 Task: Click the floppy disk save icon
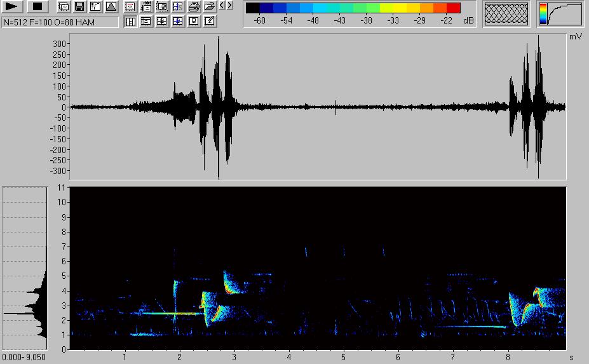click(x=79, y=7)
